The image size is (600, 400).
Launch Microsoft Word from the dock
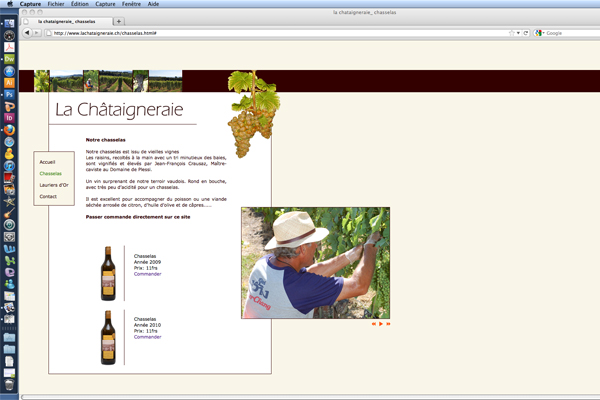pyautogui.click(x=9, y=249)
